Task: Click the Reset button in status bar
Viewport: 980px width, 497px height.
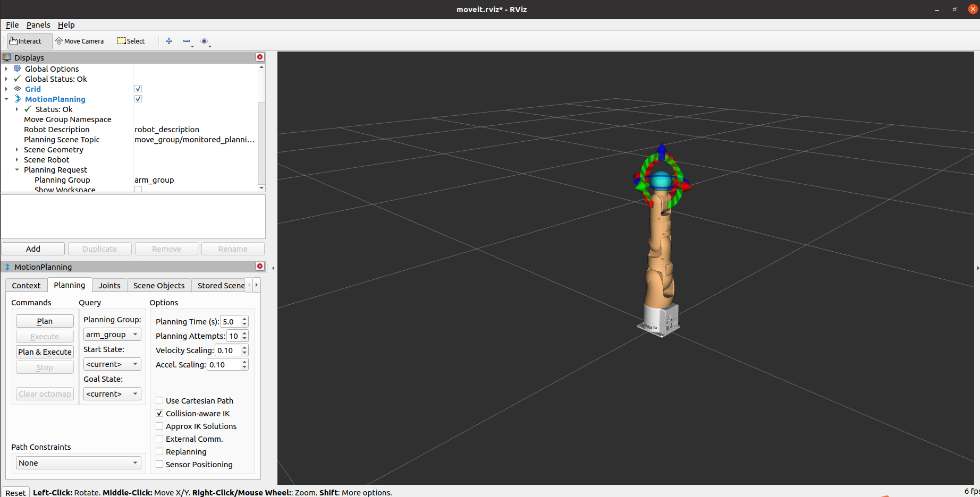Action: tap(15, 492)
